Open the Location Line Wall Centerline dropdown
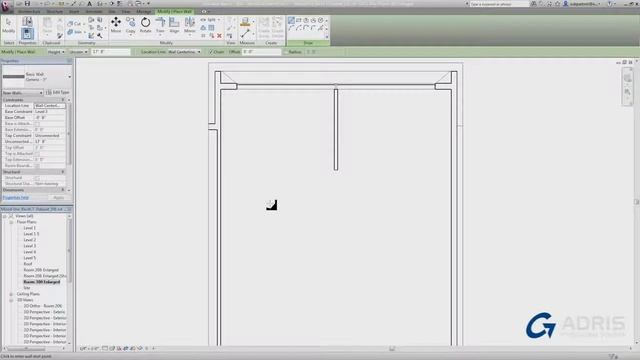The width and height of the screenshot is (640, 360). (184, 52)
